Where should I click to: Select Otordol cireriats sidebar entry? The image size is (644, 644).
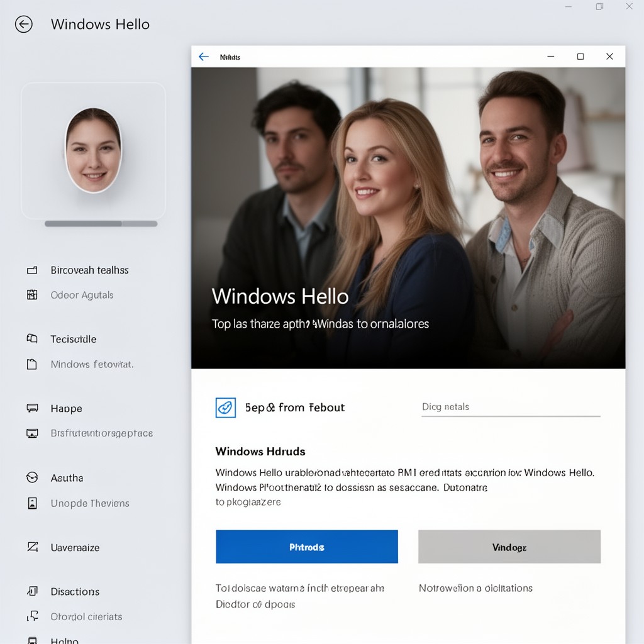coord(86,616)
